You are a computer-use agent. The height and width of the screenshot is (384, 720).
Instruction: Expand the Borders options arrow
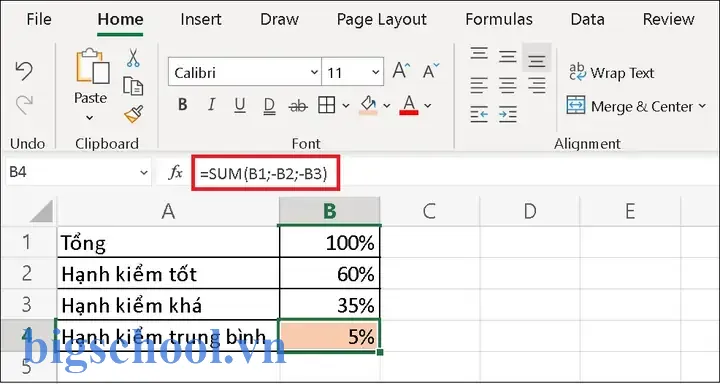[346, 106]
